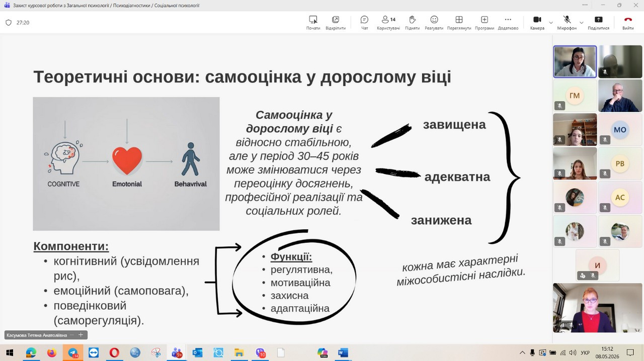
Task: Click the Поділитися share screen button
Action: pyautogui.click(x=598, y=23)
